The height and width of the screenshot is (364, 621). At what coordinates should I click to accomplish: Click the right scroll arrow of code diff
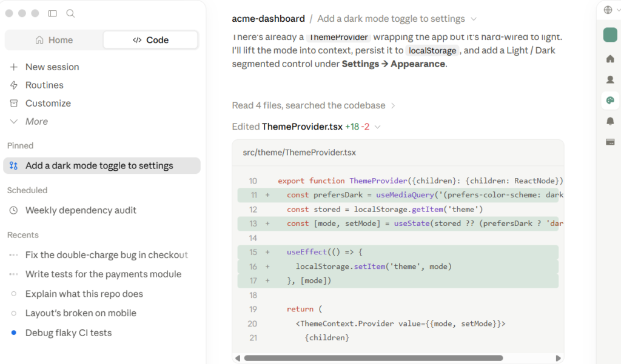coord(558,358)
